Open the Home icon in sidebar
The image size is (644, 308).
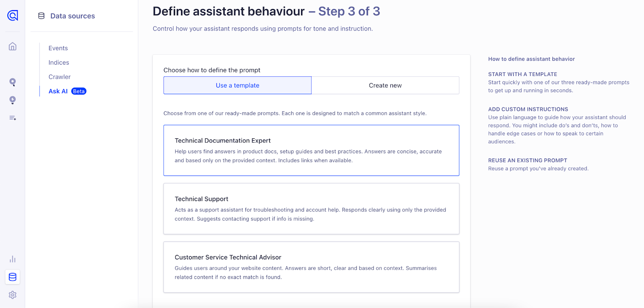12,47
